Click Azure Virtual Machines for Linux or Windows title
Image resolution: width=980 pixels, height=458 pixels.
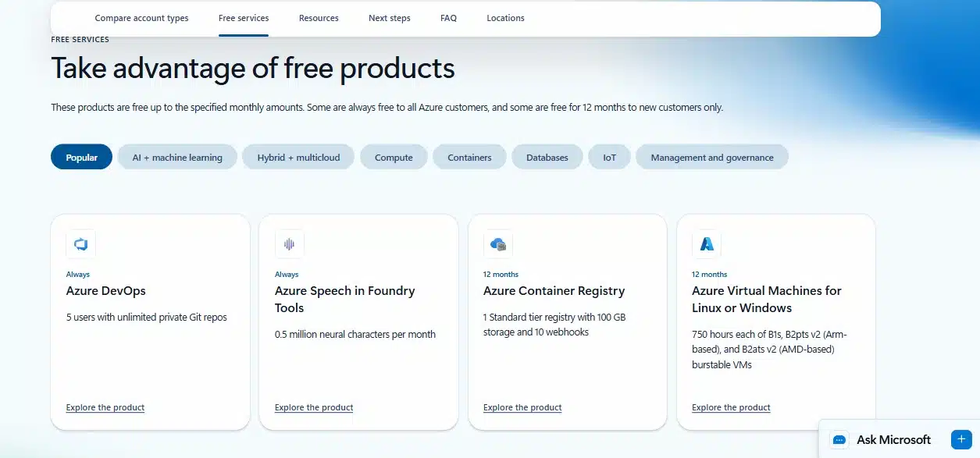click(x=767, y=300)
